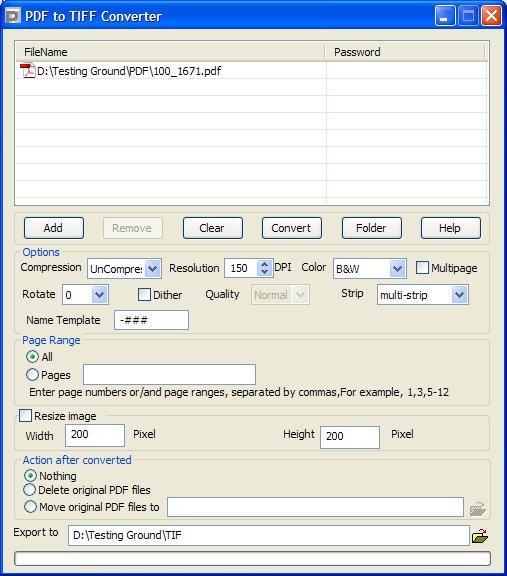Click the app icon in the title bar
507x576 pixels.
pos(13,16)
